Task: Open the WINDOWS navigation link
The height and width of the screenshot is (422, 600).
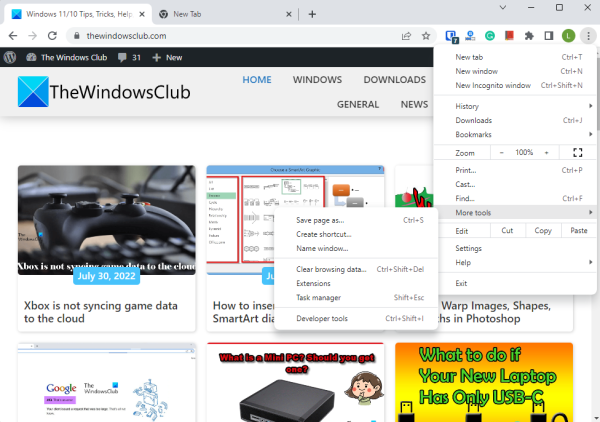Action: [x=317, y=80]
